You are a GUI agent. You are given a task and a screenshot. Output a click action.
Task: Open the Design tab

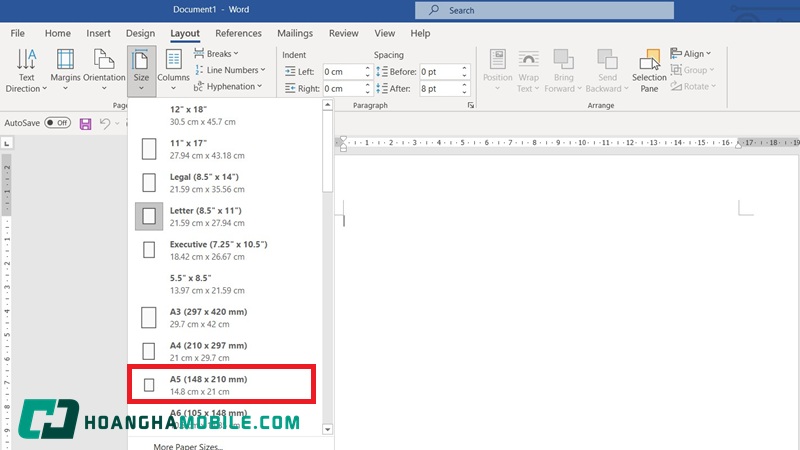coord(140,33)
